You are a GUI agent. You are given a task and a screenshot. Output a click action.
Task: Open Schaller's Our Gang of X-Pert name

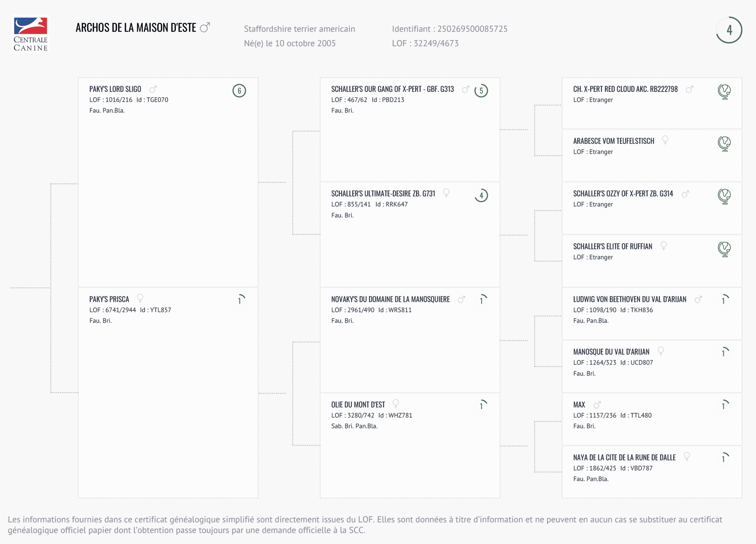pyautogui.click(x=392, y=89)
